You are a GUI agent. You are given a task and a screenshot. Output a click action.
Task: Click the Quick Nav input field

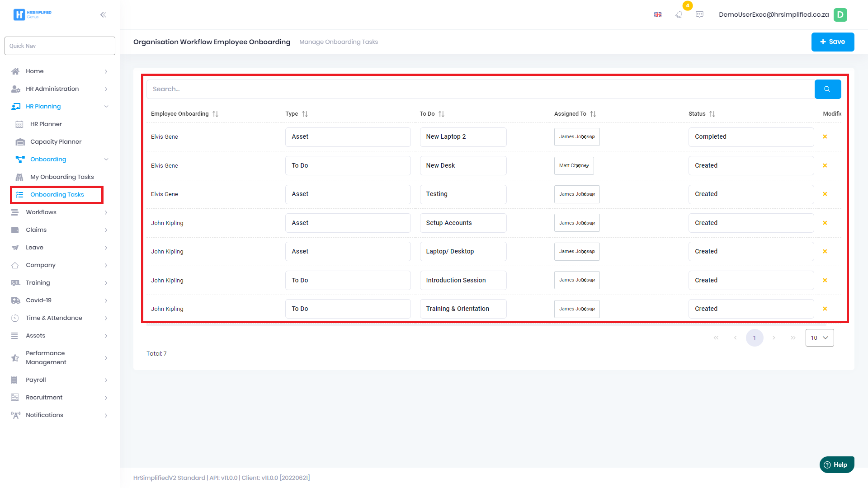60,46
